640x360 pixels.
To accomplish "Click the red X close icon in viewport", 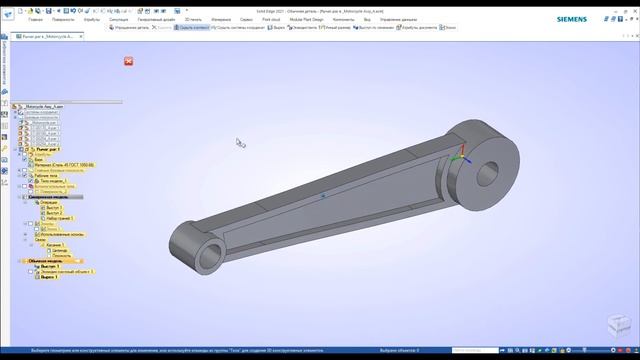I will (x=129, y=61).
